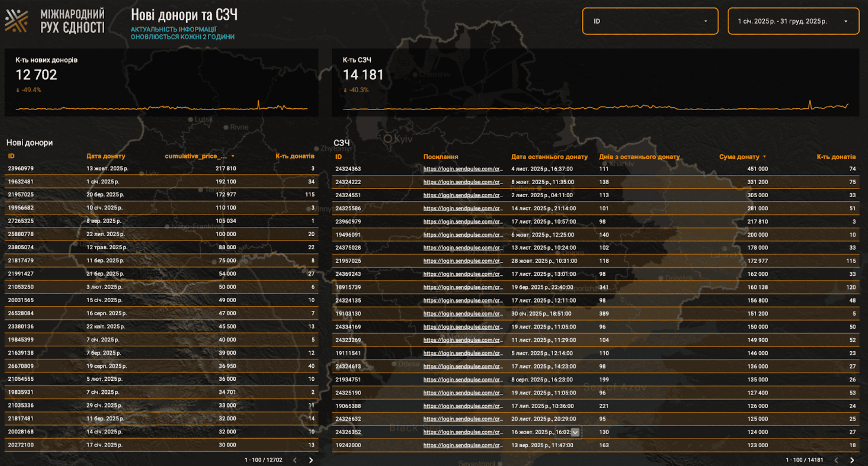Sort СЗЧ table by К-ть донатів header
Image resolution: width=868 pixels, height=466 pixels.
click(x=836, y=157)
